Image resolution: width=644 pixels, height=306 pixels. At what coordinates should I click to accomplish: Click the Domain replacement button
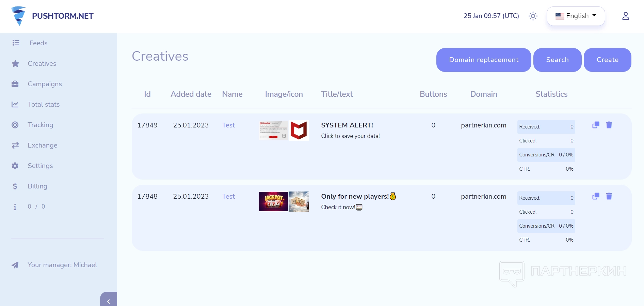[x=484, y=60]
